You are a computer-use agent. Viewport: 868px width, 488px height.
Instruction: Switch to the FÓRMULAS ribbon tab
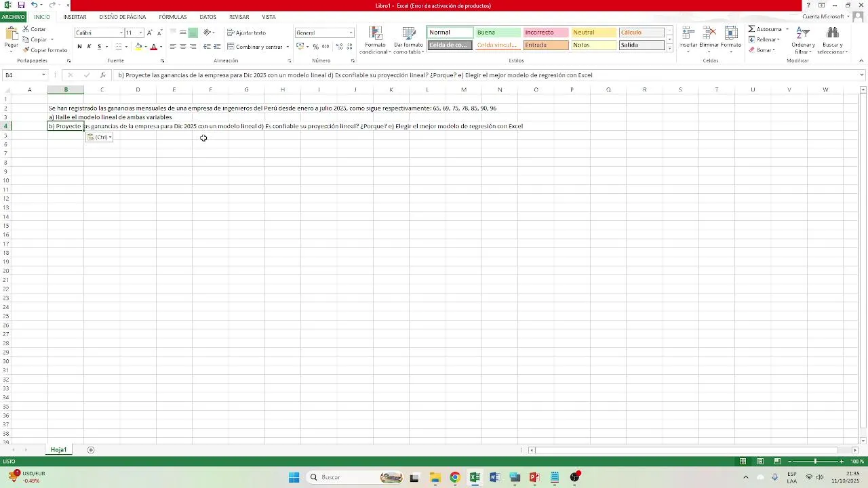point(173,17)
